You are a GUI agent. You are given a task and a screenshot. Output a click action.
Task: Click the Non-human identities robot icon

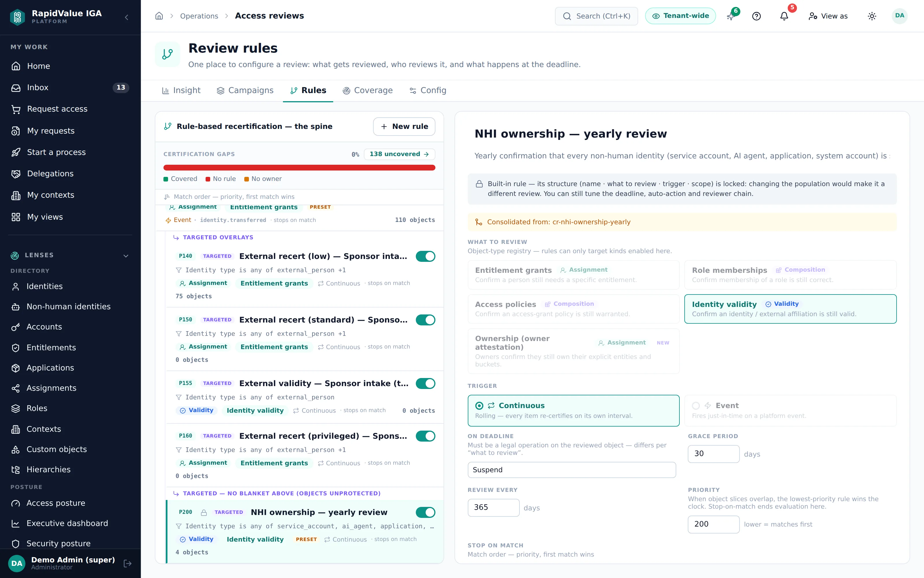pyautogui.click(x=16, y=307)
